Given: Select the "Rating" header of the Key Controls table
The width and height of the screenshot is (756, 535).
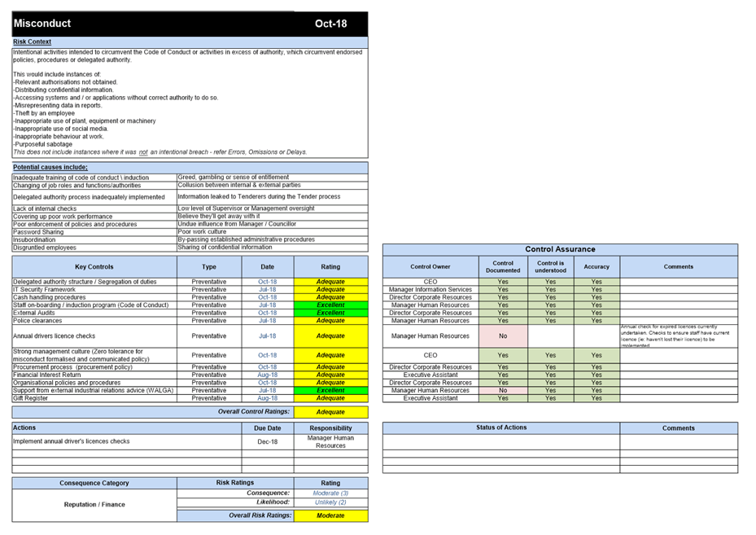Looking at the screenshot, I should point(330,267).
